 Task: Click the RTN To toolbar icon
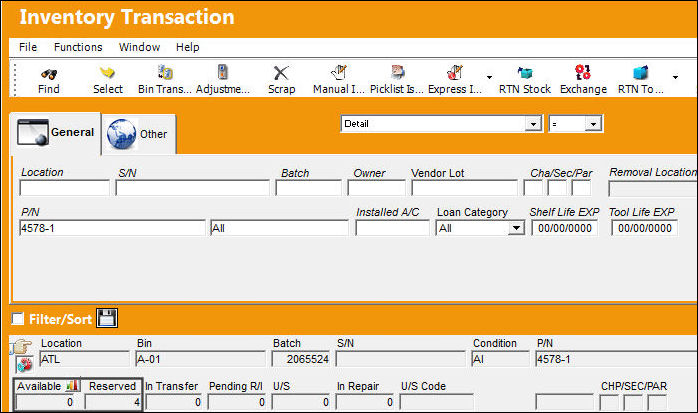pyautogui.click(x=640, y=72)
